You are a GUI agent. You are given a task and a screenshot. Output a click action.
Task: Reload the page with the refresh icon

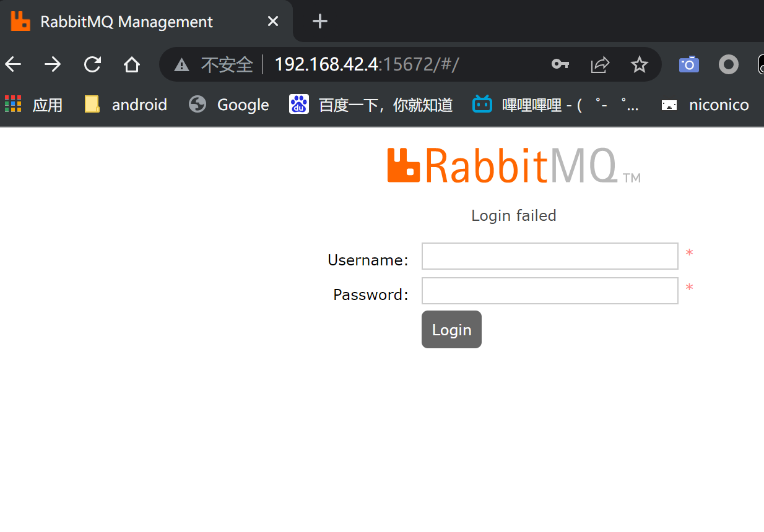(92, 64)
